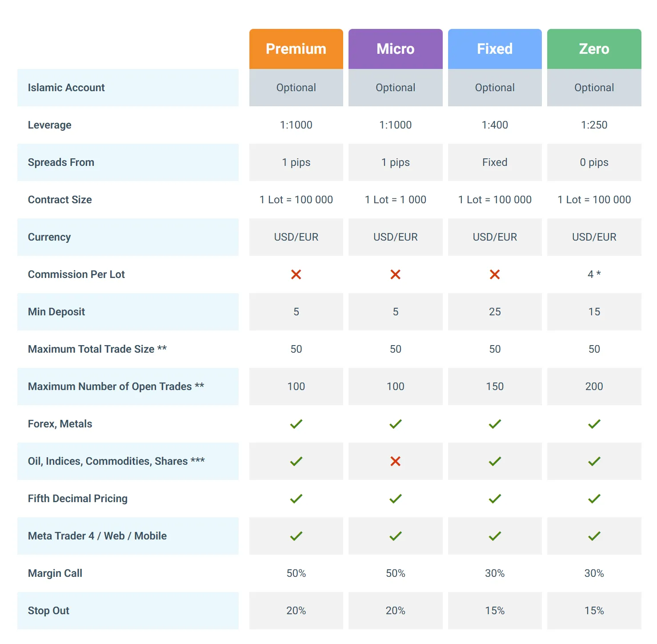The width and height of the screenshot is (657, 644).
Task: Click Premium's checkmark for Forex, Metals
Action: [296, 424]
